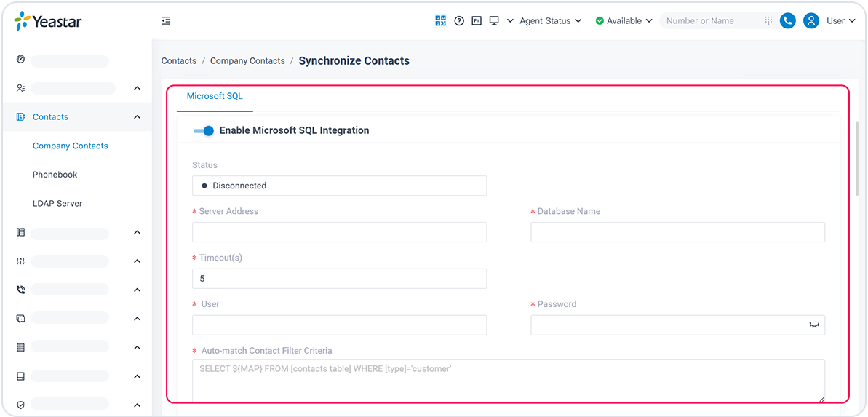Screen dimensions: 868x417
Task: Click the Contacts address book icon
Action: [20, 117]
